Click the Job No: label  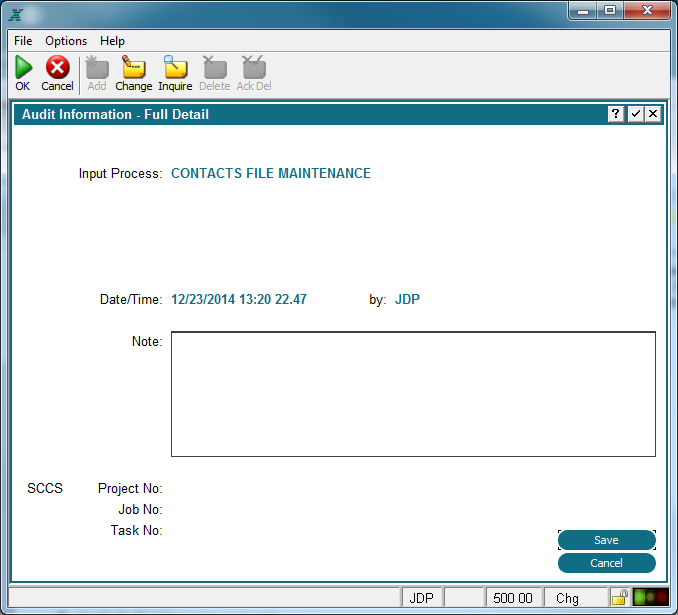(x=141, y=509)
